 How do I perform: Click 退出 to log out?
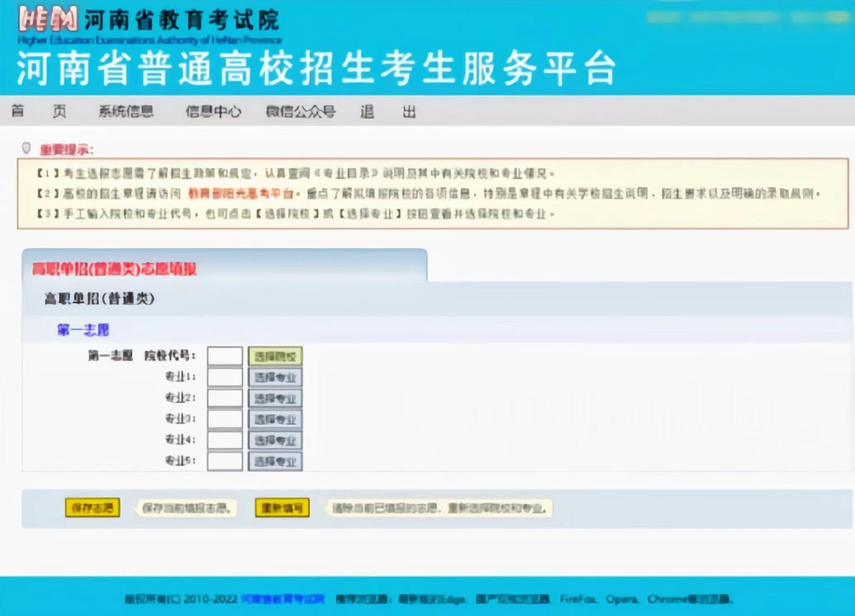(388, 111)
